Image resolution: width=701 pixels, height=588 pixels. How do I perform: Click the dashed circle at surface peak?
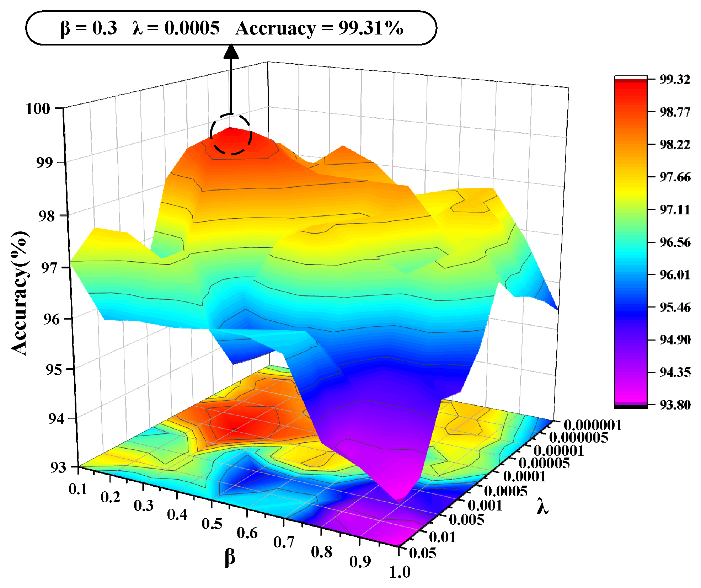[x=231, y=134]
